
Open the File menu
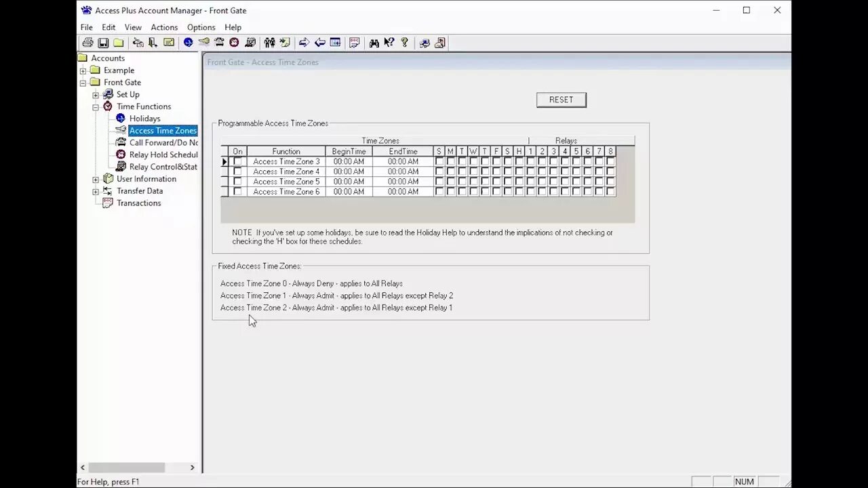pos(87,27)
